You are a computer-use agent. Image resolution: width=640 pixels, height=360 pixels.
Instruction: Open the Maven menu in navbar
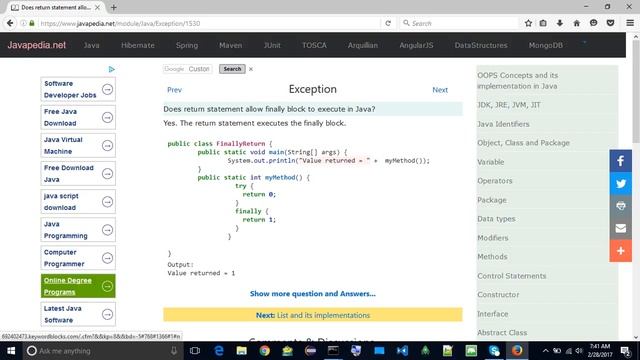pos(231,45)
